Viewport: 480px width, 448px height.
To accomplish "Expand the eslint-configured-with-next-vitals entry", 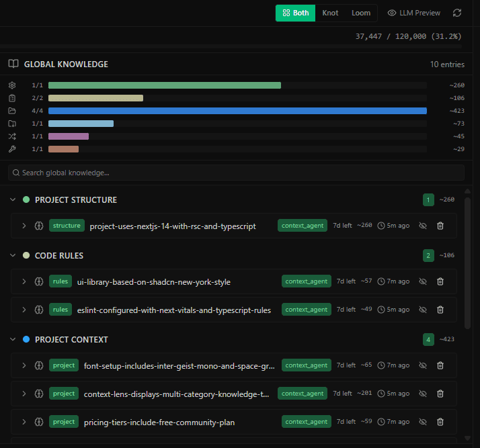I will point(24,310).
